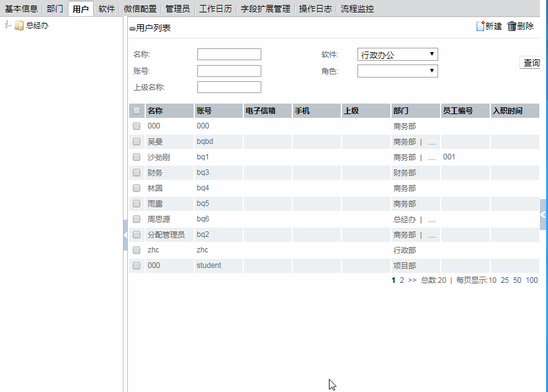Click the 用户列表 header icon
The height and width of the screenshot is (392, 548).
tap(132, 29)
